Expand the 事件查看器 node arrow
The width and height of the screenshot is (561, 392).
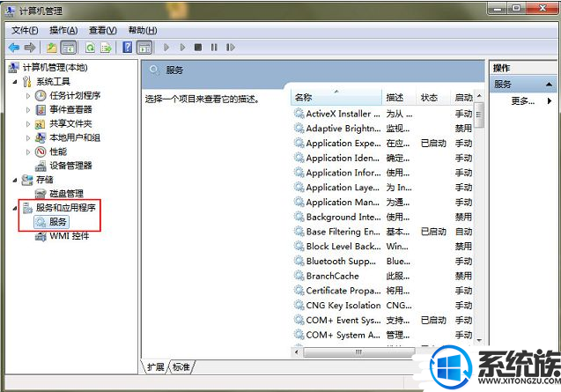(x=28, y=109)
